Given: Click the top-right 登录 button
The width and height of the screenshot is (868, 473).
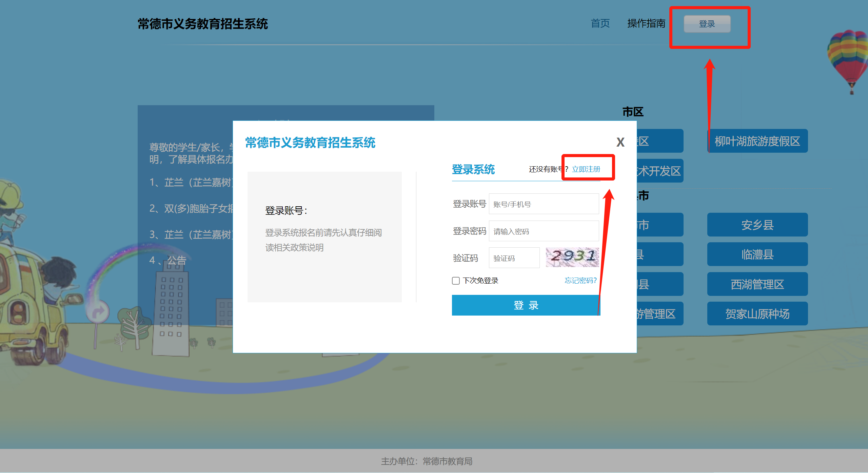Looking at the screenshot, I should (x=707, y=24).
